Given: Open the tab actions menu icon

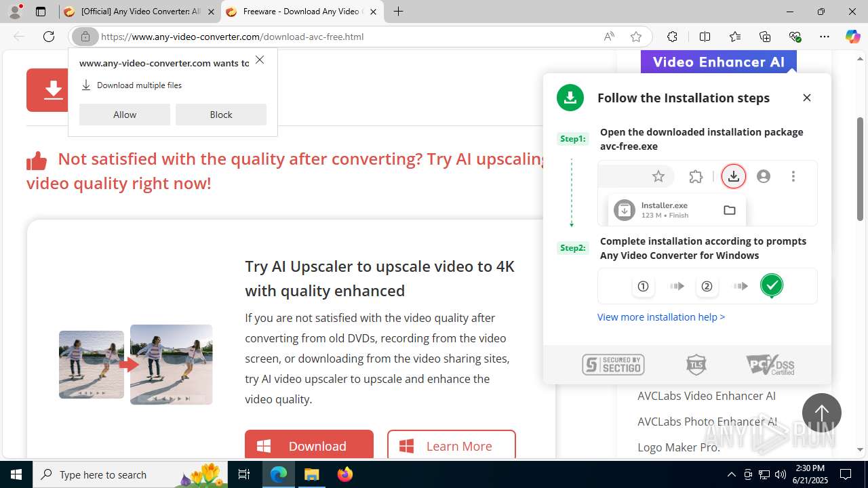Looking at the screenshot, I should [x=41, y=12].
